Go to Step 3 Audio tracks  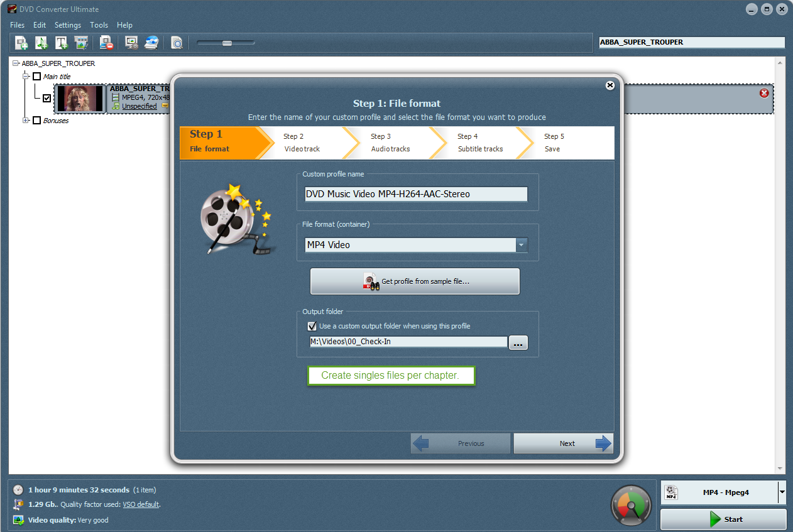396,143
